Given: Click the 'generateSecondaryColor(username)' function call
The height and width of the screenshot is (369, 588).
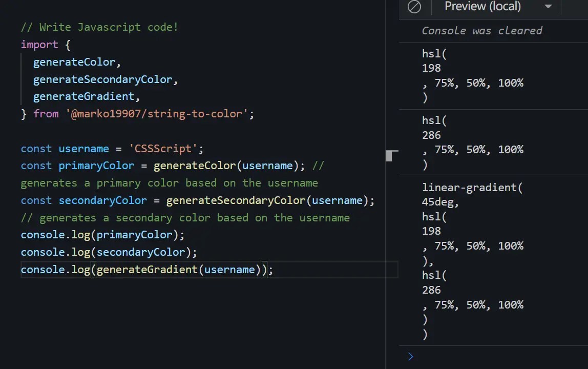Looking at the screenshot, I should coord(268,201).
